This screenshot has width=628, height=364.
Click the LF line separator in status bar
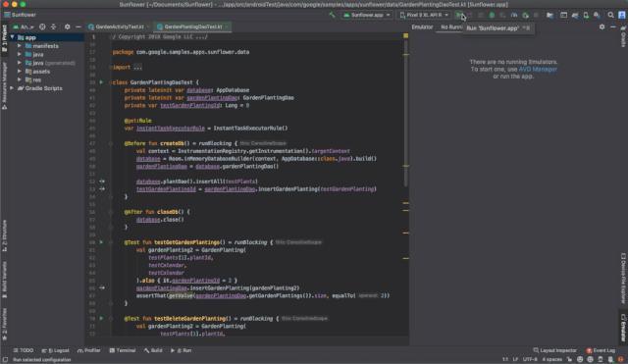[515, 360]
